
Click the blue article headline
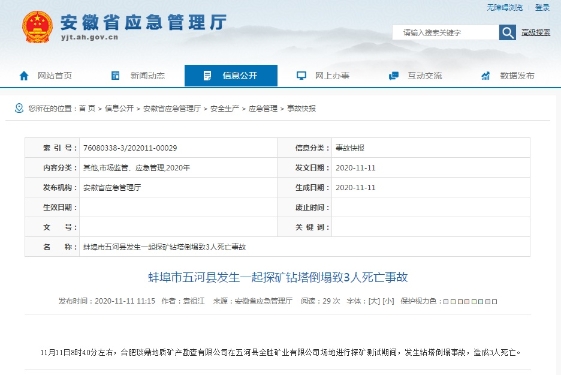pyautogui.click(x=278, y=277)
